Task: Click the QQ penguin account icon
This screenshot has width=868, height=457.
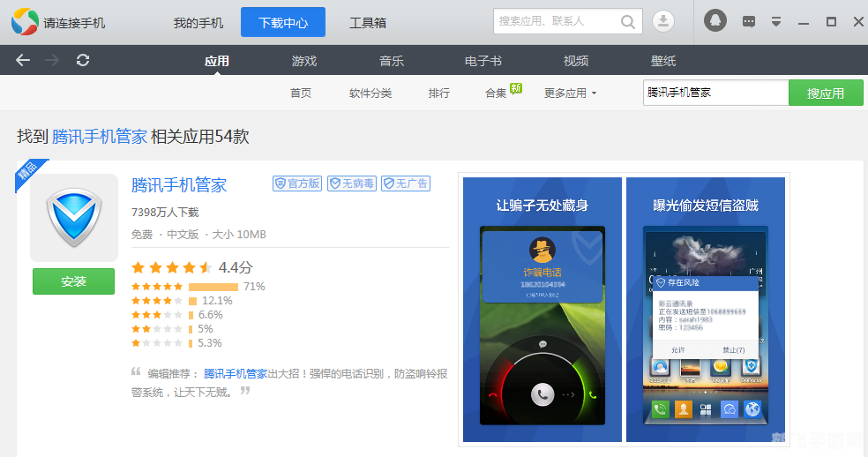Action: pyautogui.click(x=715, y=21)
